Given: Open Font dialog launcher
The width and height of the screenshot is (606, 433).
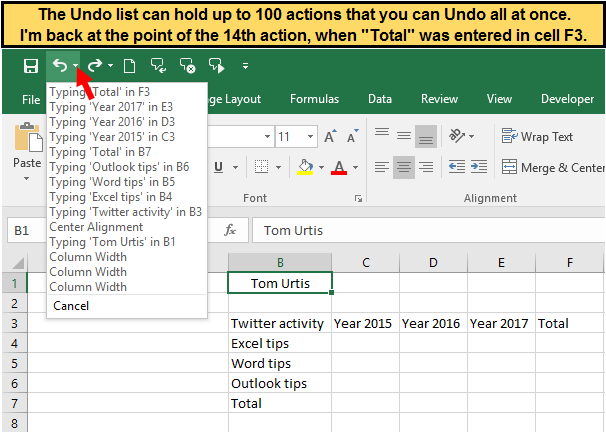Looking at the screenshot, I should (359, 199).
